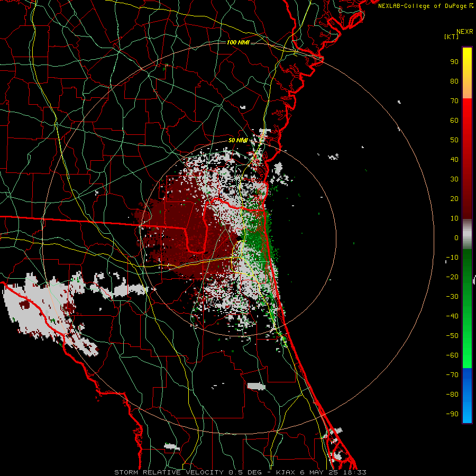Click the -80 value on velocity scale
Screen dimensions: 476x476
(x=452, y=395)
